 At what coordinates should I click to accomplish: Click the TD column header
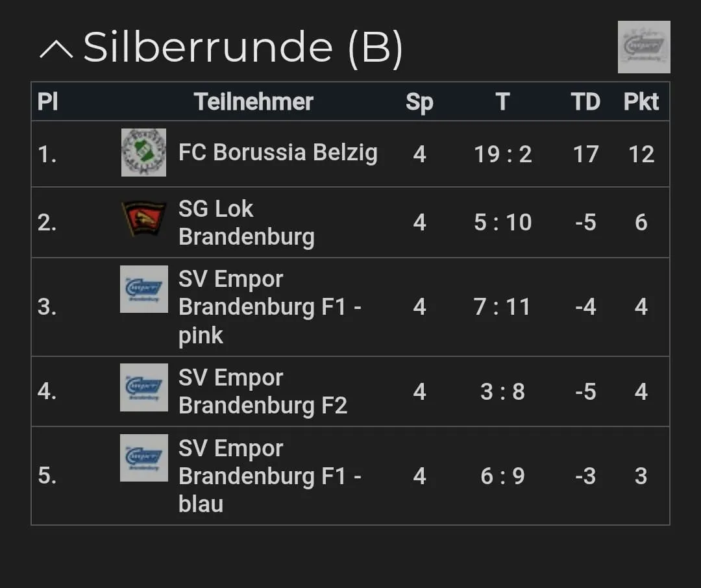(585, 101)
